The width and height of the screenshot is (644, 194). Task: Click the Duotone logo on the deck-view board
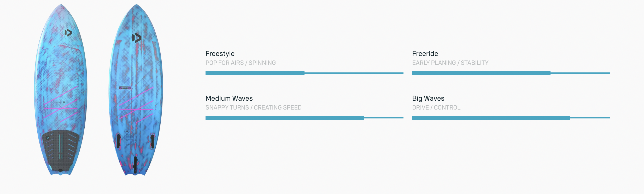pyautogui.click(x=68, y=33)
